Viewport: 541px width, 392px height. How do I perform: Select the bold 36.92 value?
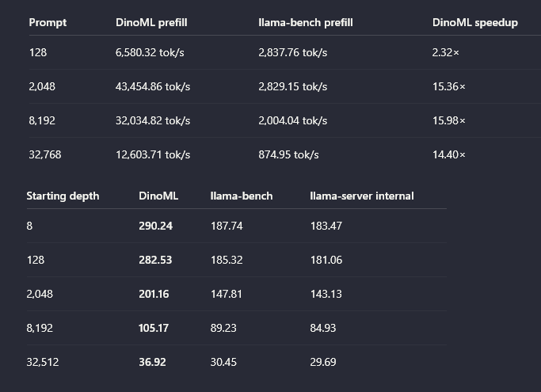tap(152, 362)
